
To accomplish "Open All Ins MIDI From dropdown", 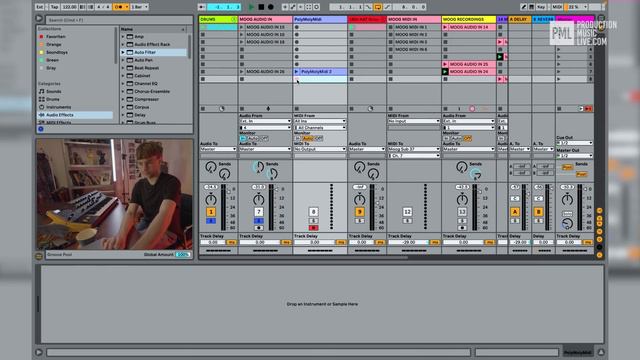I will 320,121.
